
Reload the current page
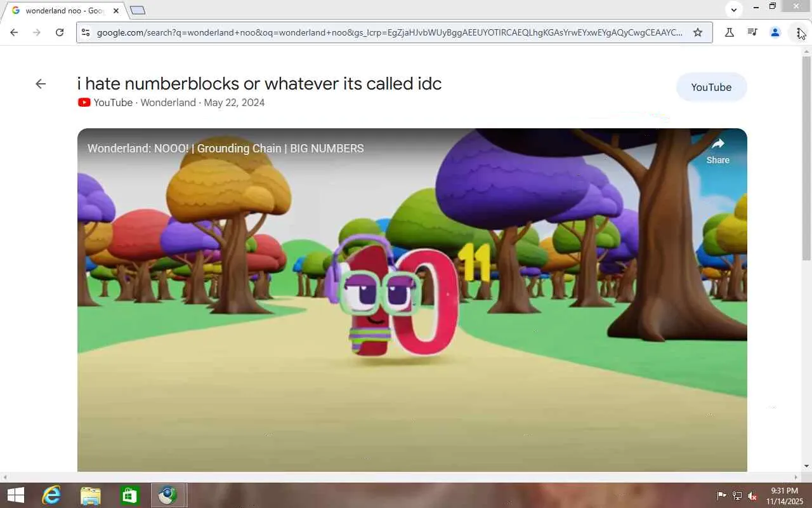click(60, 32)
